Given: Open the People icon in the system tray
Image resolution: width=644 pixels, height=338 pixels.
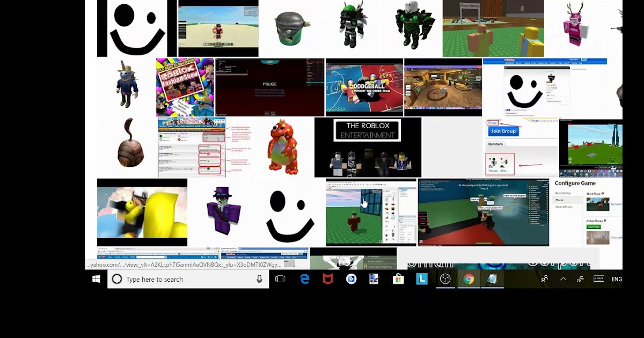Looking at the screenshot, I should coord(545,279).
